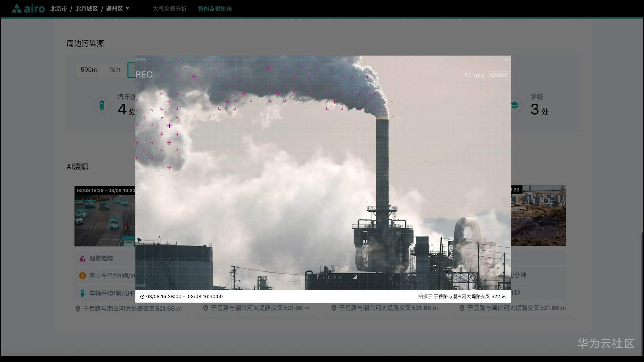Click the orange warning icon beside 渣土车

[82, 276]
